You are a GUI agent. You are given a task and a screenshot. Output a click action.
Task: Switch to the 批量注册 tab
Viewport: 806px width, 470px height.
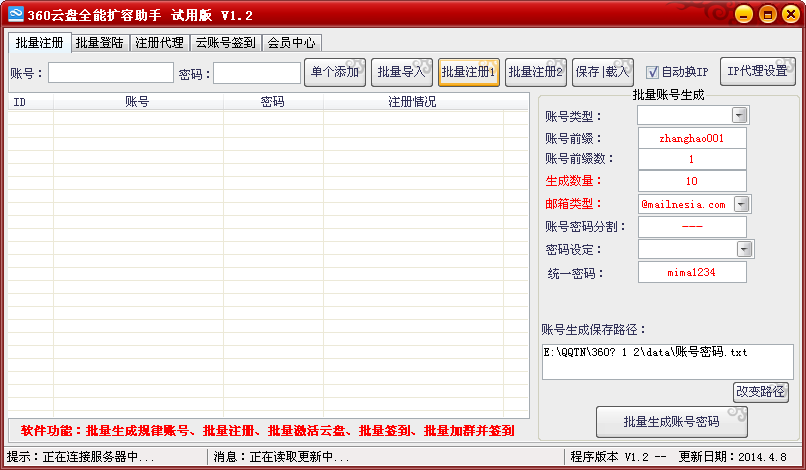[40, 43]
